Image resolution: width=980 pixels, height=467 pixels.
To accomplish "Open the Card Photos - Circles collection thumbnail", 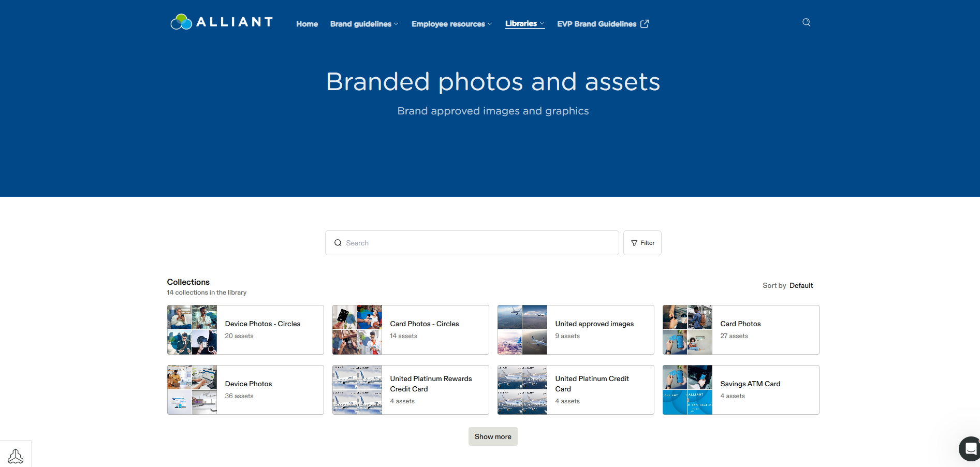I will [357, 330].
